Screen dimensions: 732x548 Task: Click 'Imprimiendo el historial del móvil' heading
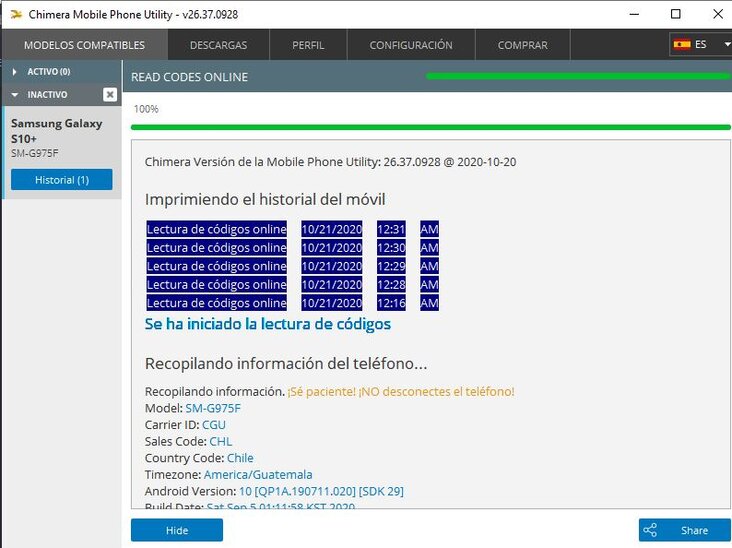(265, 200)
